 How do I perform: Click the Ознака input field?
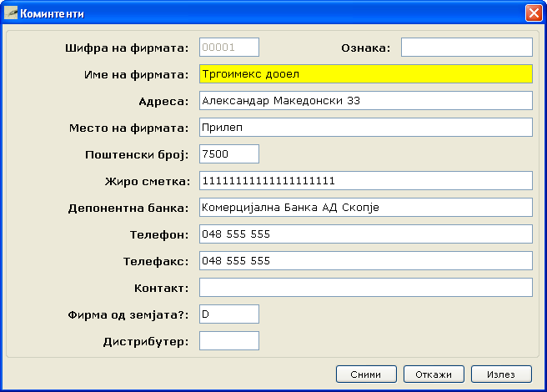[466, 48]
